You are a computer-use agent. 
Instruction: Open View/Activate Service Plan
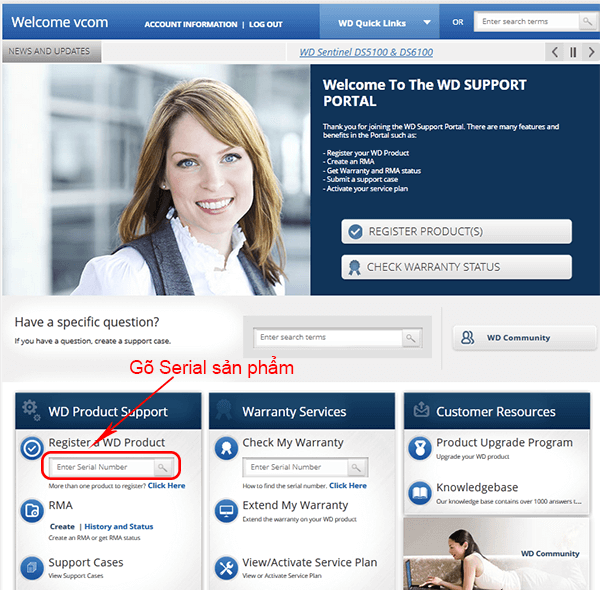pos(310,562)
